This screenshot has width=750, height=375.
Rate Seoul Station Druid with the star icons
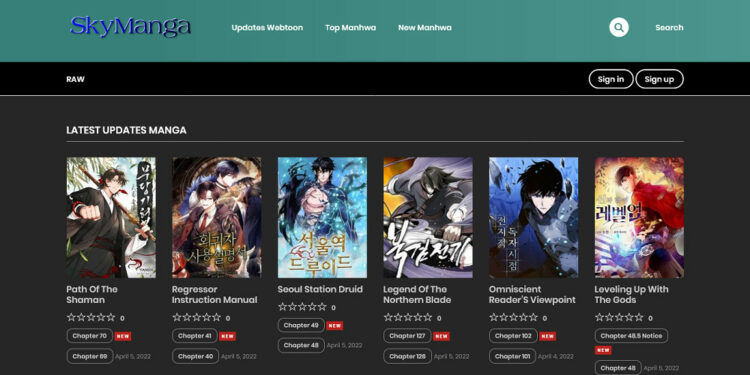[x=302, y=307]
